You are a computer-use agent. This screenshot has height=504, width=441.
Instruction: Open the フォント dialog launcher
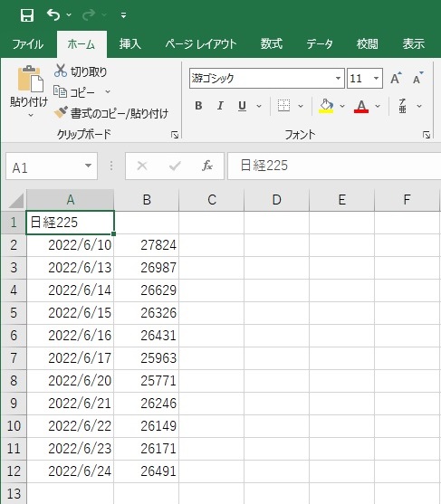pos(427,135)
